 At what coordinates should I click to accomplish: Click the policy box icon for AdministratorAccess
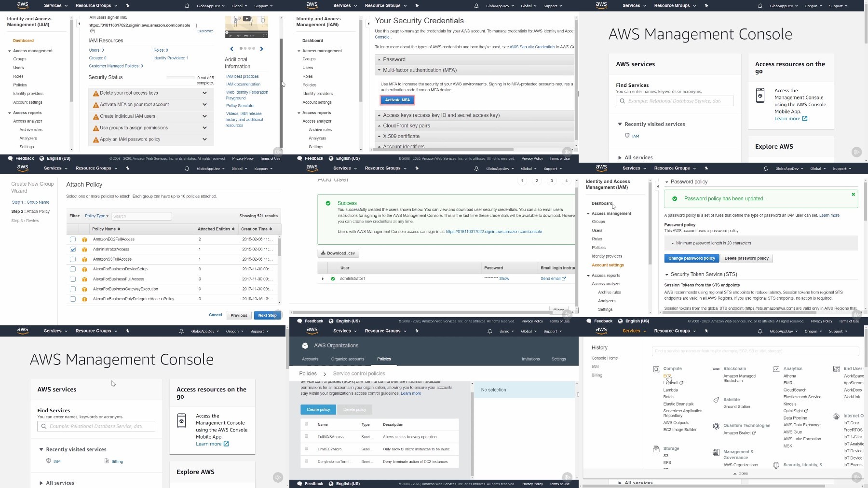click(x=84, y=250)
